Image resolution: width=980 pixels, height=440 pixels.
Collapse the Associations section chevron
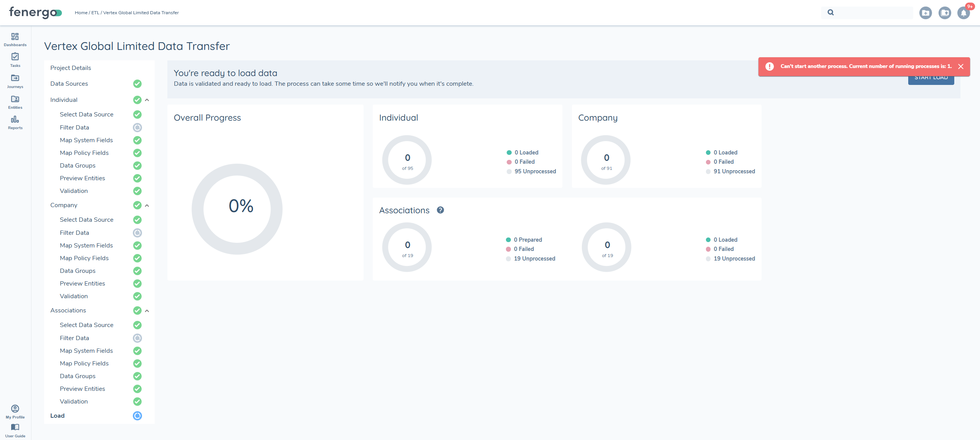[x=147, y=311]
